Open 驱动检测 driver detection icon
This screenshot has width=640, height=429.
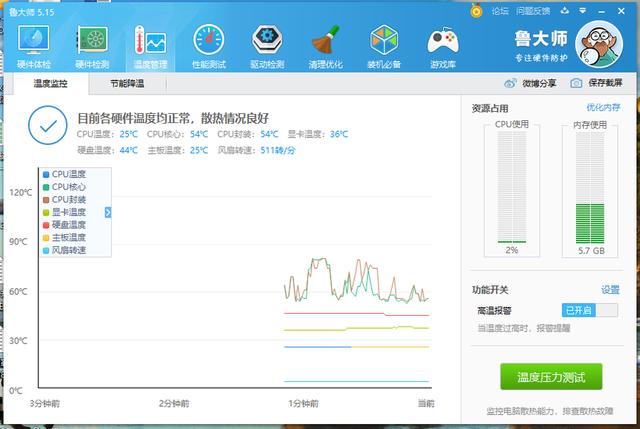267,40
